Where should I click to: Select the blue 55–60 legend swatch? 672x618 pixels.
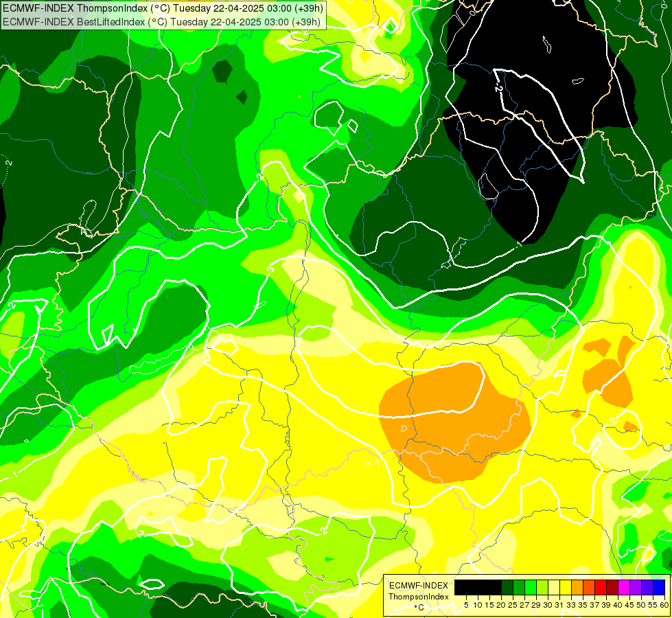tap(659, 588)
